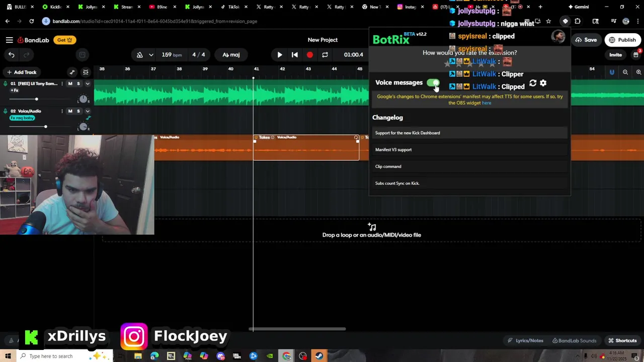This screenshot has width=644, height=362.
Task: Start recording with the red Record button
Action: click(x=310, y=55)
